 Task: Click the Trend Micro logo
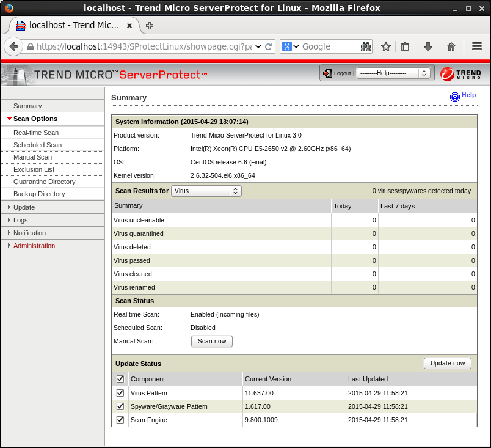coord(460,74)
